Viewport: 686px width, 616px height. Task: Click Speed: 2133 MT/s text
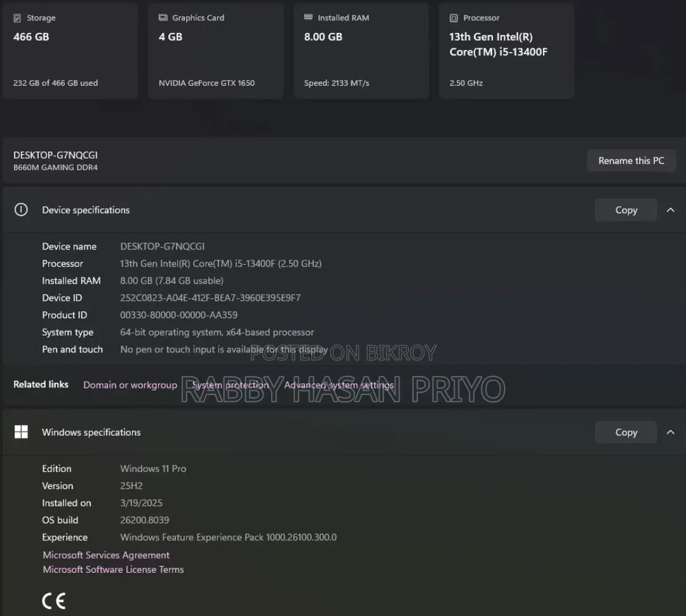[337, 83]
